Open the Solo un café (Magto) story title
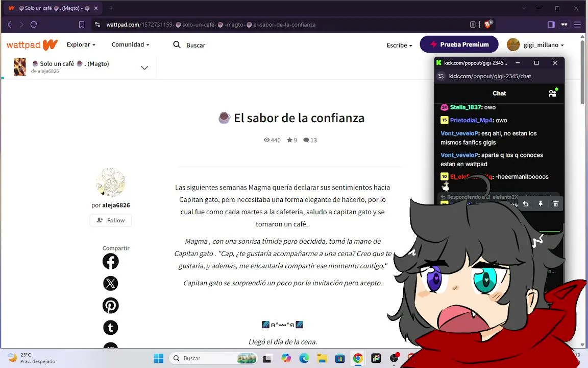 point(70,63)
